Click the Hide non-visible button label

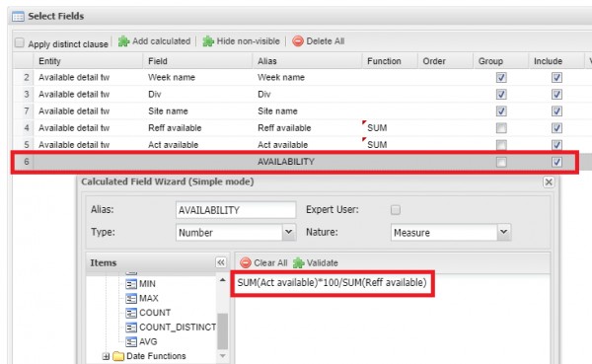coord(248,41)
